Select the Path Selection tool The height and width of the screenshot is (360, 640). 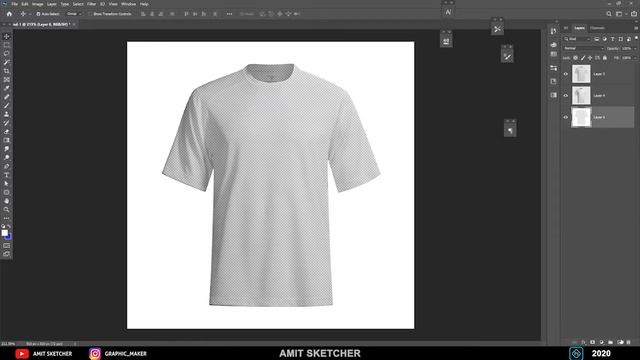[x=7, y=184]
